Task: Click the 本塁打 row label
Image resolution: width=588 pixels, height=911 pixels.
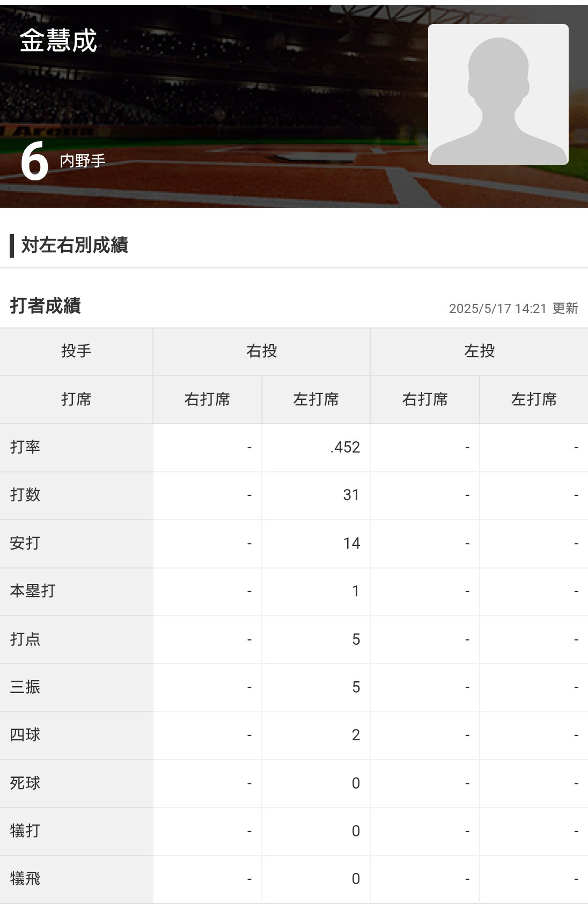Action: coord(33,591)
